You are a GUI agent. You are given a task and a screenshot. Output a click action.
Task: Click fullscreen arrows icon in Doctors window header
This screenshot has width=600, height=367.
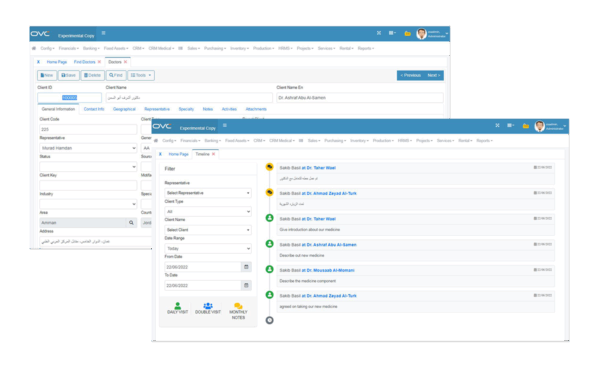pos(379,33)
